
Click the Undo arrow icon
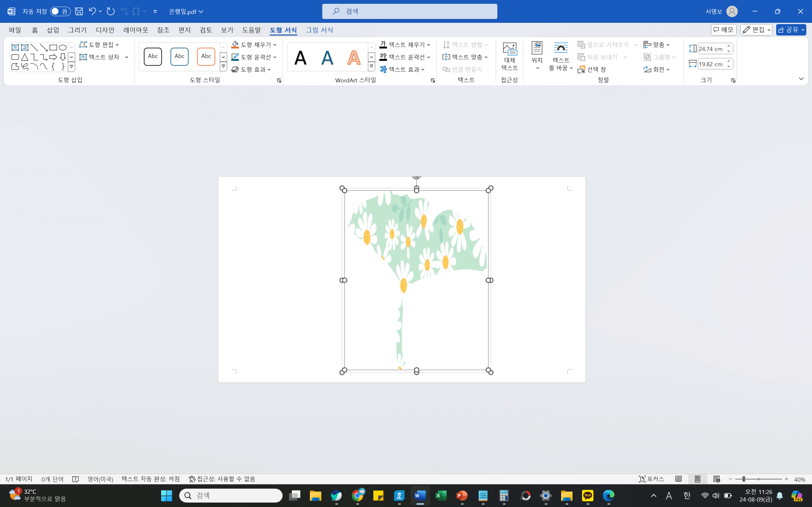coord(92,11)
